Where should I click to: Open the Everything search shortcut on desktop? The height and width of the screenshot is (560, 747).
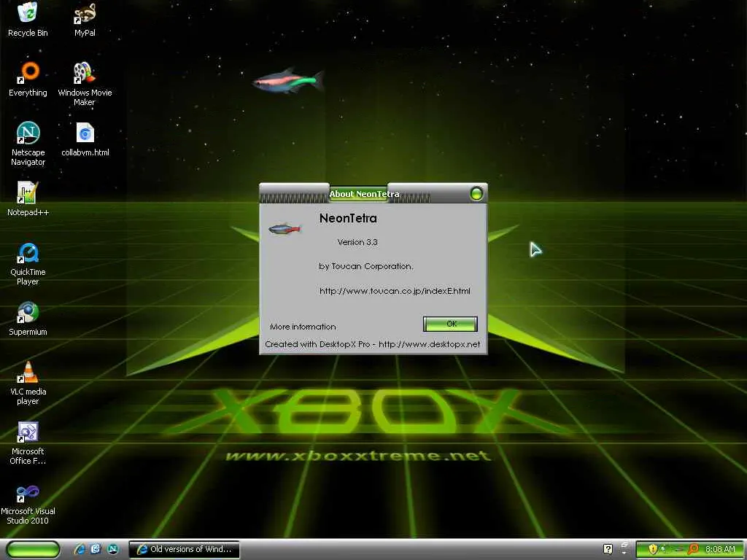(28, 79)
